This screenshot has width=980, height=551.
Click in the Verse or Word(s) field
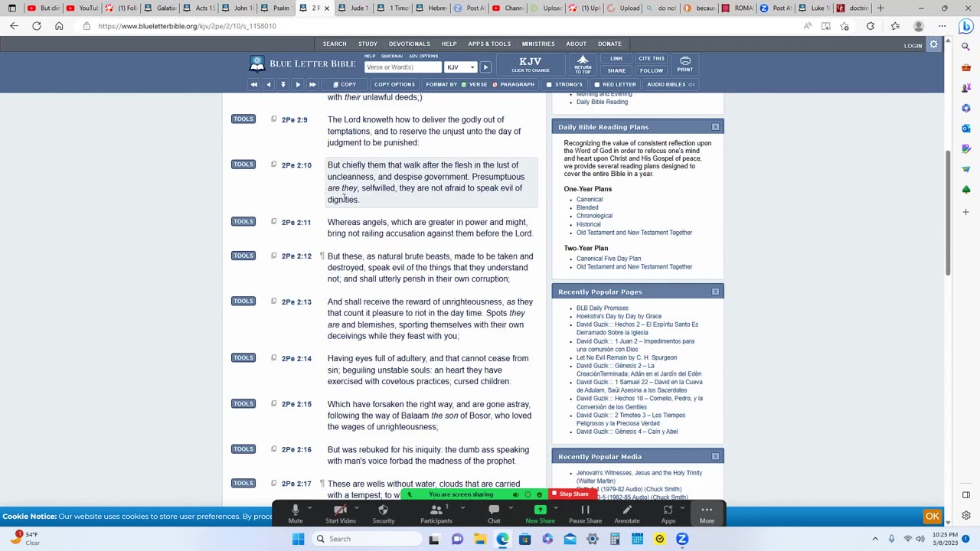(402, 67)
